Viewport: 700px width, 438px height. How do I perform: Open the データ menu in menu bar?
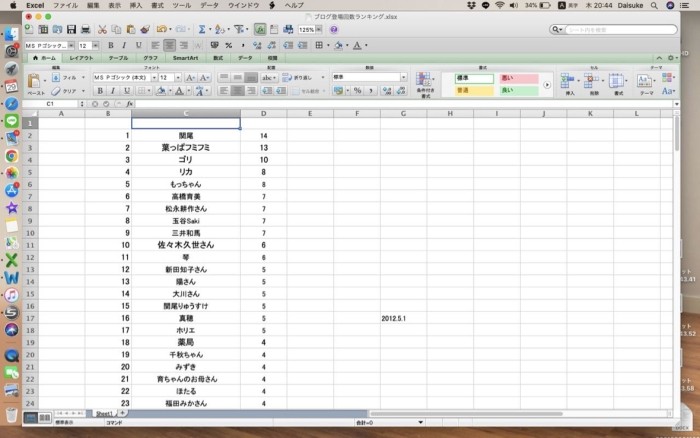point(209,5)
